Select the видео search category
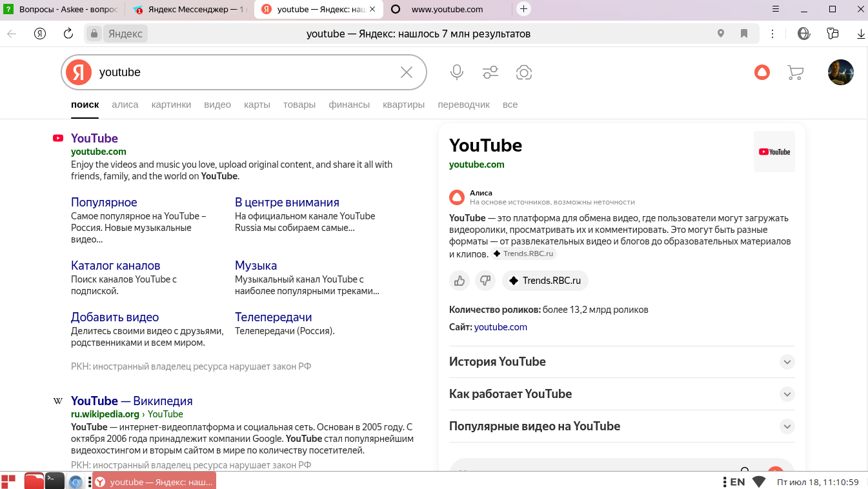This screenshot has width=868, height=489. pyautogui.click(x=217, y=105)
